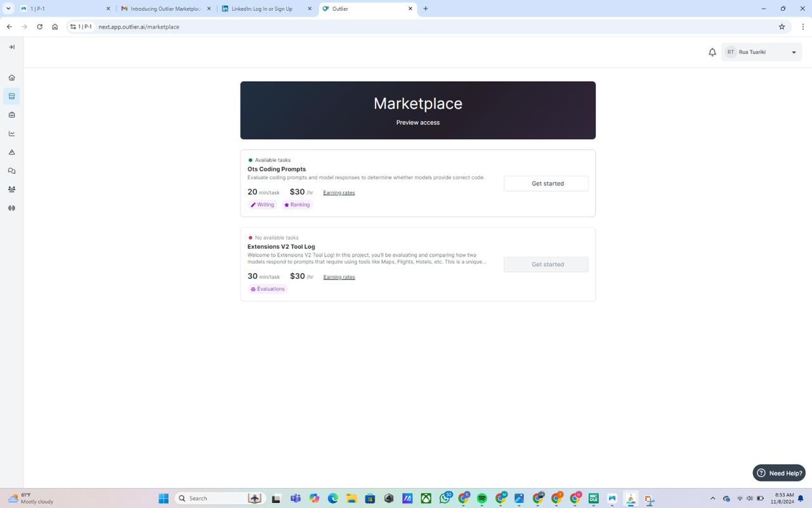The image size is (812, 508).
Task: Open the Xbox app from the taskbar
Action: tap(426, 498)
